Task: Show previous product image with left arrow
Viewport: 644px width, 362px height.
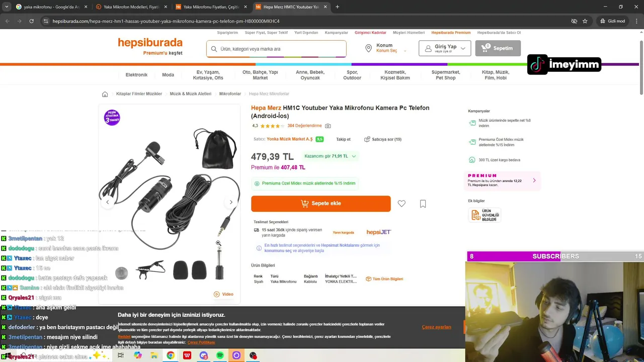Action: tap(107, 202)
